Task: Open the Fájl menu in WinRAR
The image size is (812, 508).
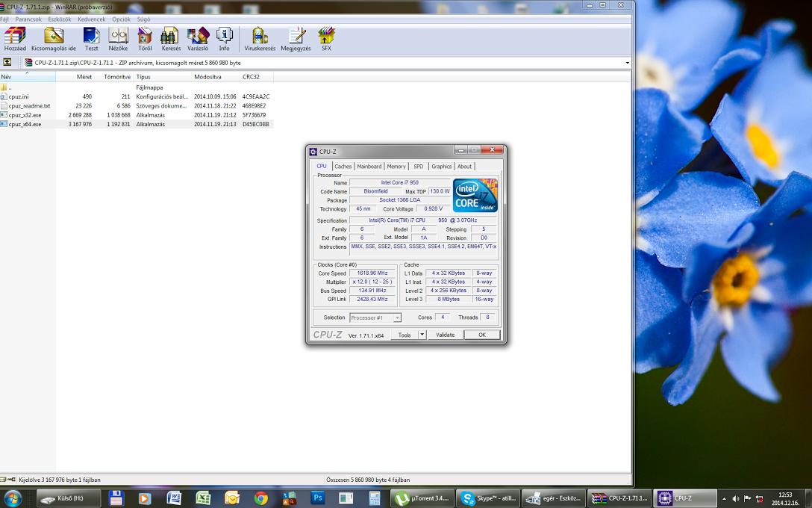Action: point(4,19)
